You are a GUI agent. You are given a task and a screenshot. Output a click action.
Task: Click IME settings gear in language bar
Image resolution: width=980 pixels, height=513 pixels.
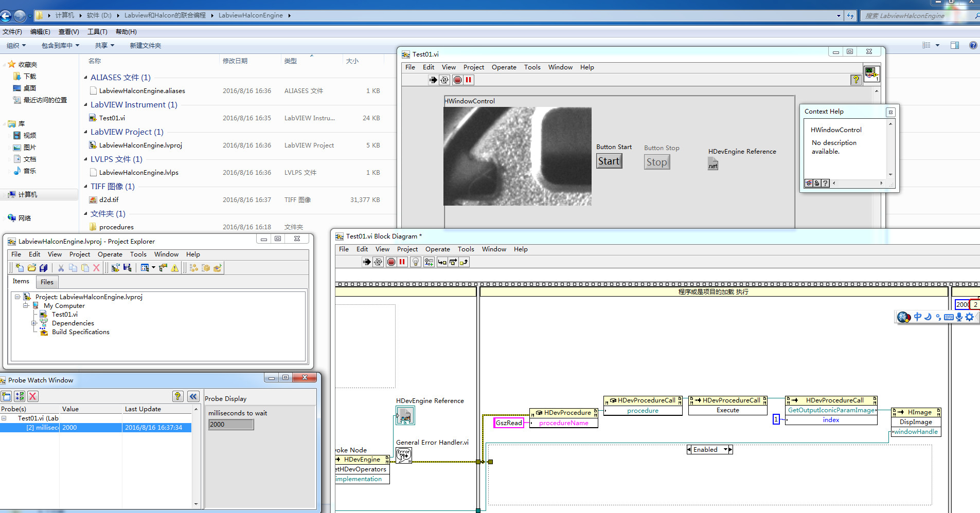(970, 317)
